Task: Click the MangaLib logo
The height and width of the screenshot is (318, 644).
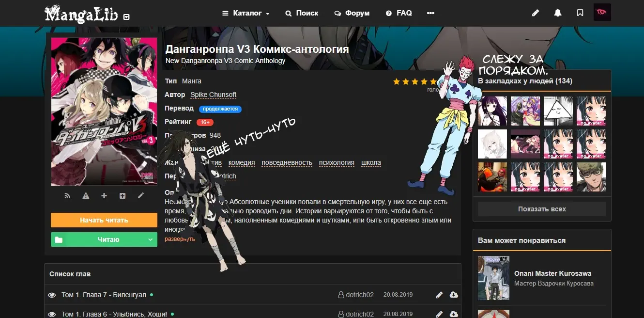Action: point(81,14)
